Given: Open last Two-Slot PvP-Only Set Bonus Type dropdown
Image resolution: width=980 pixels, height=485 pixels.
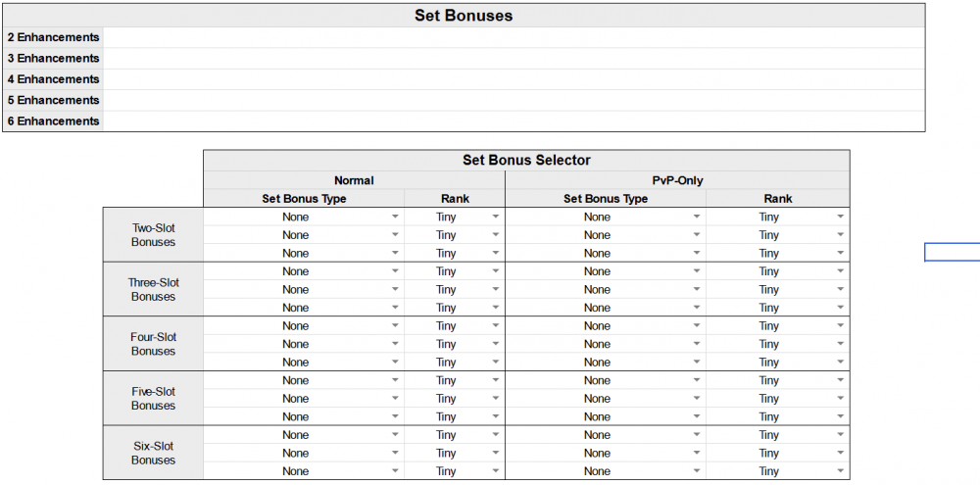Looking at the screenshot, I should tap(697, 254).
